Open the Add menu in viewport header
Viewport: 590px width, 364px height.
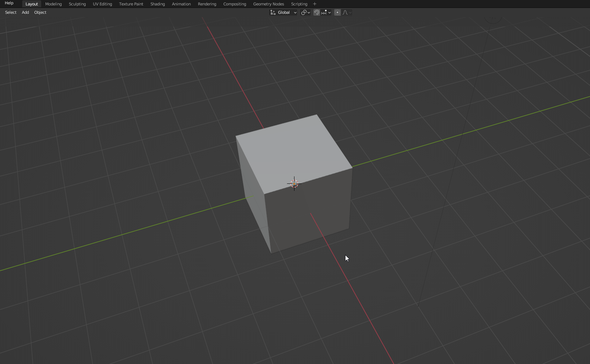tap(25, 12)
